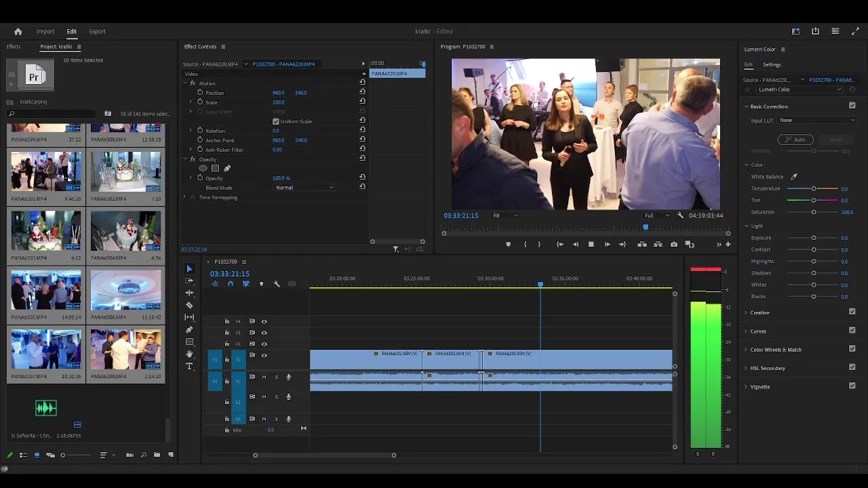Open Full playback resolution dropdown

[656, 216]
